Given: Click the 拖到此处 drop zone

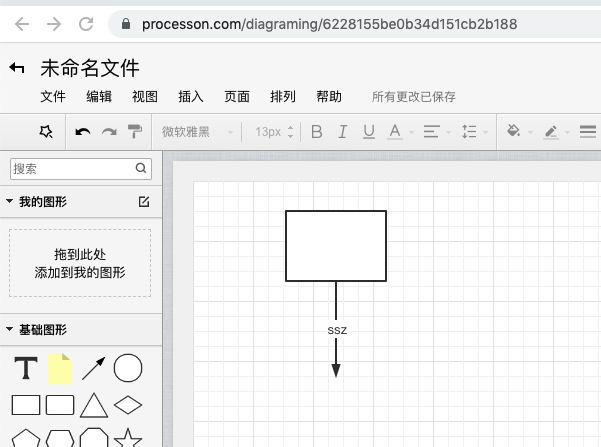Looking at the screenshot, I should coord(80,263).
